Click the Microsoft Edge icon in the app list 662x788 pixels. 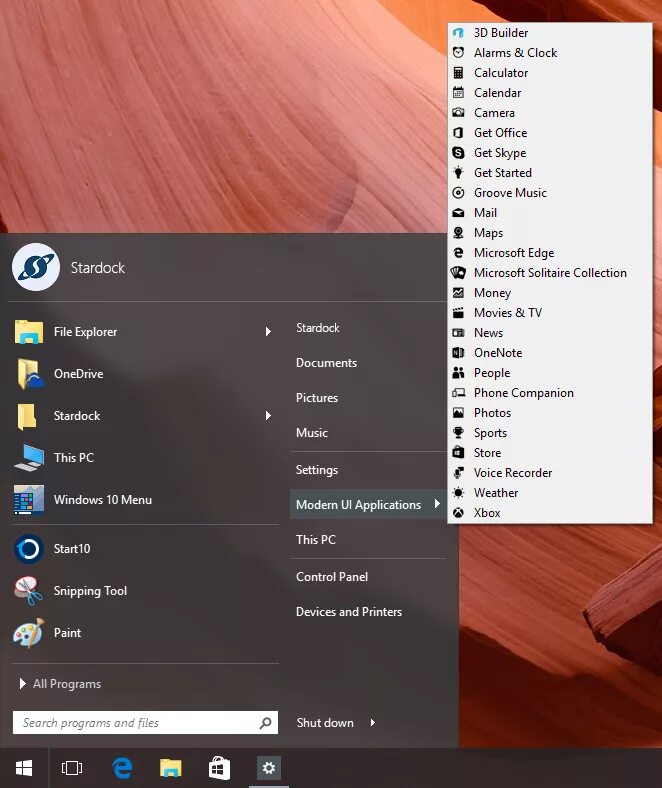[x=458, y=252]
